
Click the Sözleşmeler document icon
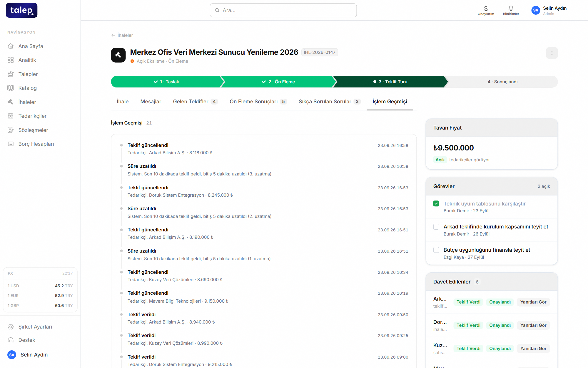11,130
